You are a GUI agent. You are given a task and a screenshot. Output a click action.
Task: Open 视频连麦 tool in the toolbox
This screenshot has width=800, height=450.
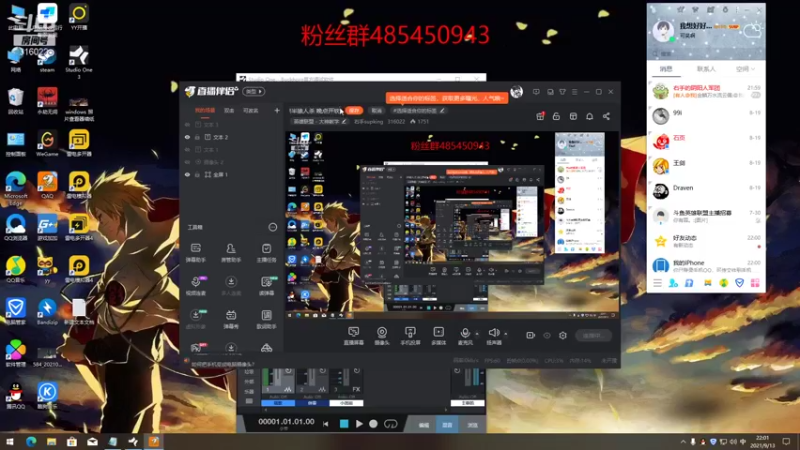[195, 286]
